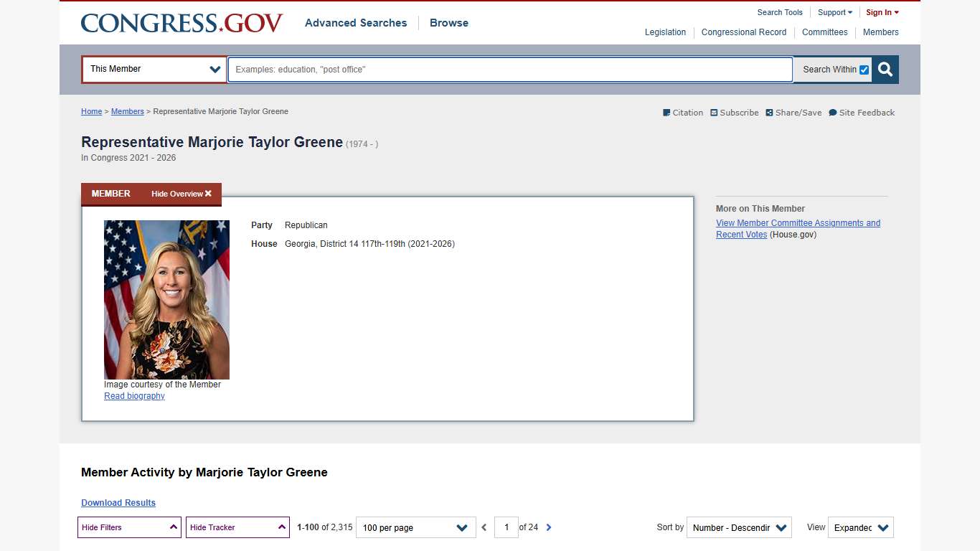Hide the Filters panel
Image resolution: width=980 pixels, height=551 pixels.
click(129, 527)
